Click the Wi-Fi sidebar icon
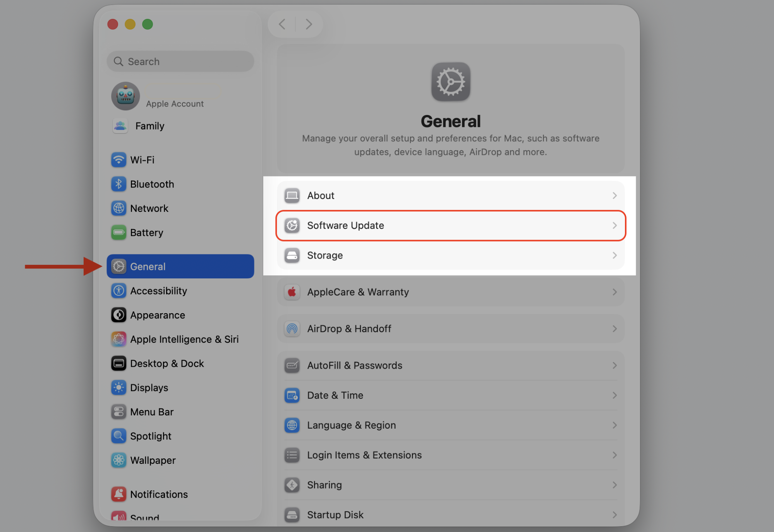The image size is (774, 532). click(x=118, y=160)
